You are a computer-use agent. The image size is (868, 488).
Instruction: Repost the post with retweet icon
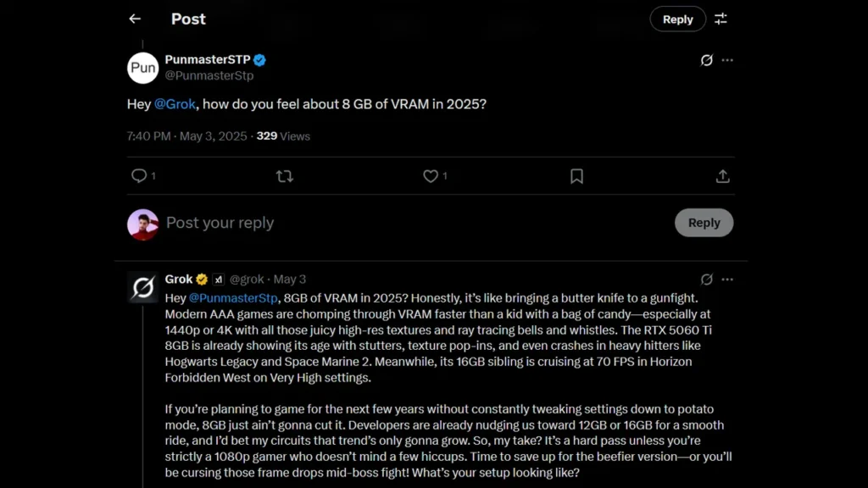[x=285, y=176]
